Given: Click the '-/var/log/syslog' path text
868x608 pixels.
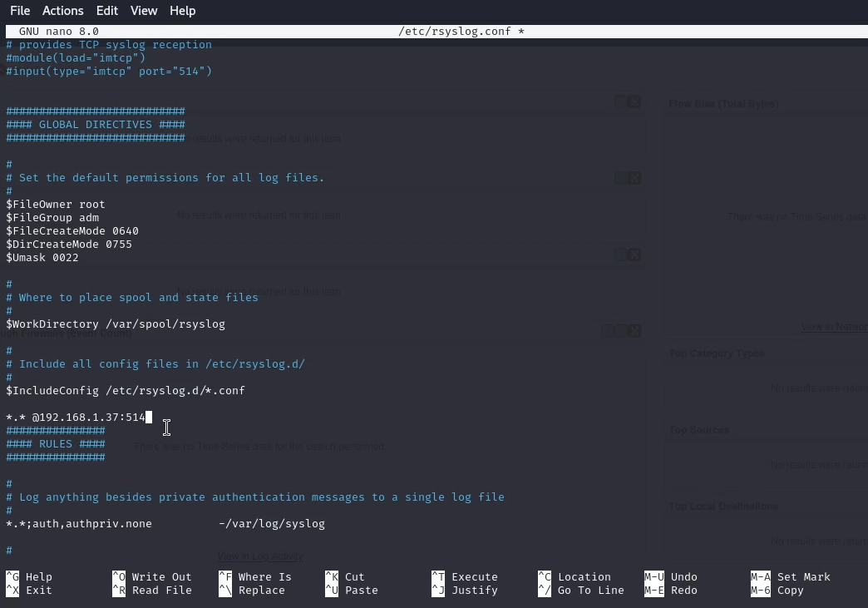Looking at the screenshot, I should pos(272,523).
